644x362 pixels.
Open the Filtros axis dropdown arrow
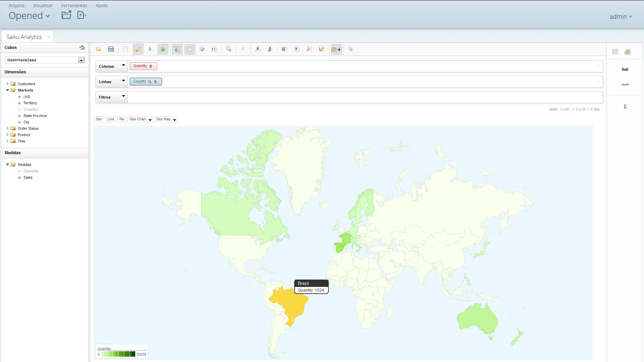[x=123, y=96]
